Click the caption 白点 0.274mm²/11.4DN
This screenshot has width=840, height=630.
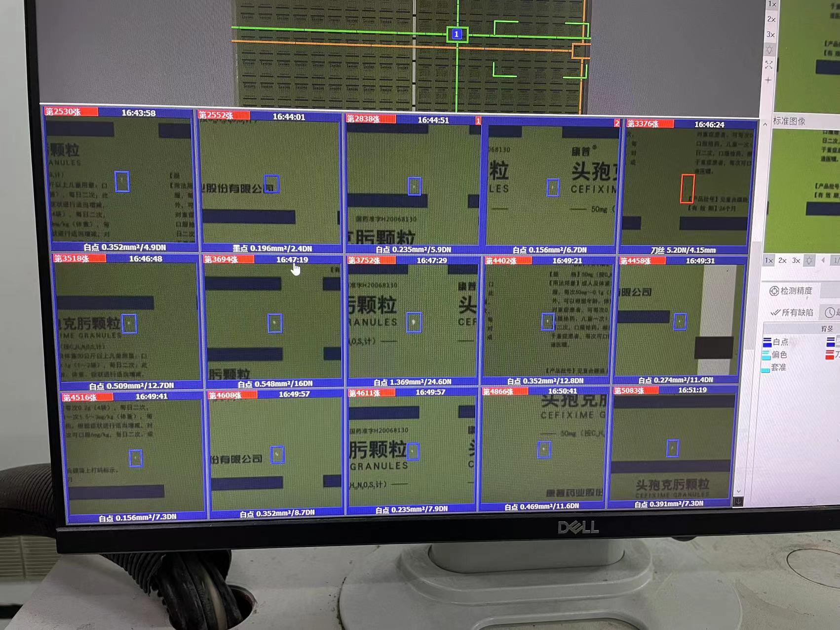(x=676, y=380)
